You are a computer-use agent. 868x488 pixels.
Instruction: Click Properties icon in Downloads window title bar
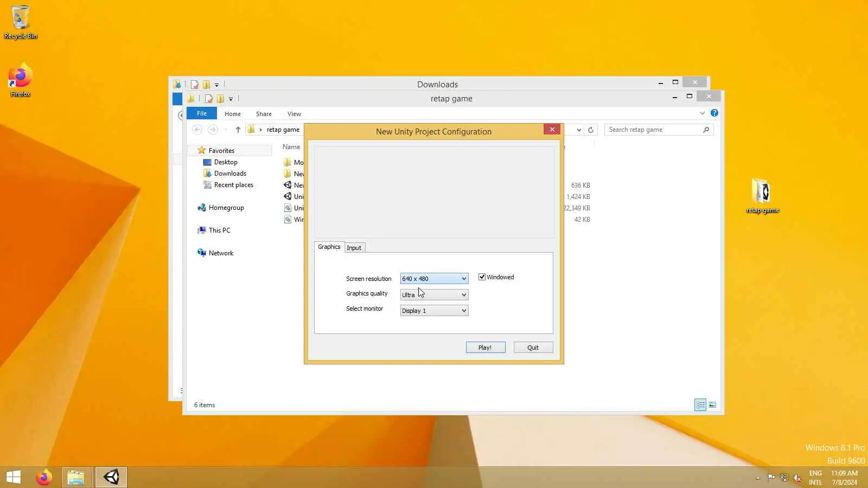point(195,85)
